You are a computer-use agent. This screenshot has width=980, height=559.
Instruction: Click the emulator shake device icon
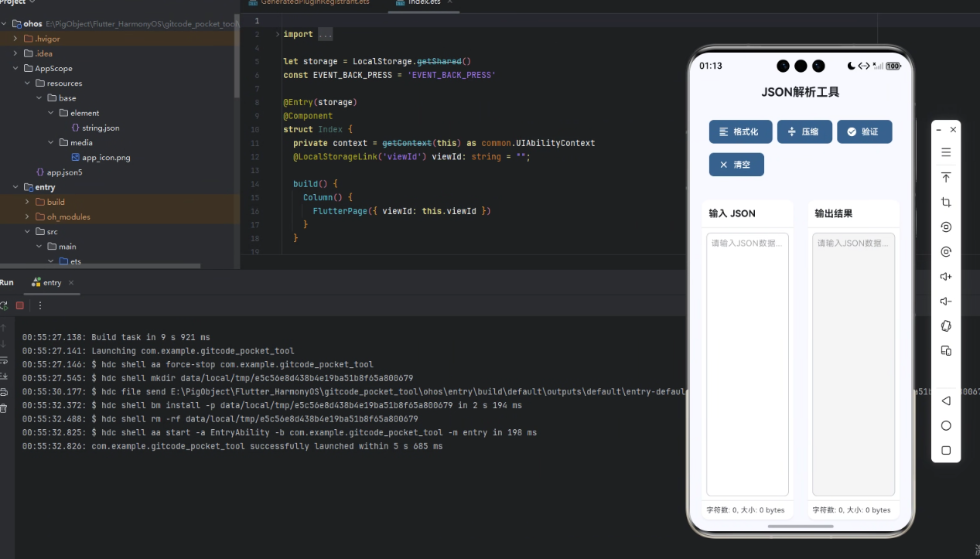pos(946,326)
